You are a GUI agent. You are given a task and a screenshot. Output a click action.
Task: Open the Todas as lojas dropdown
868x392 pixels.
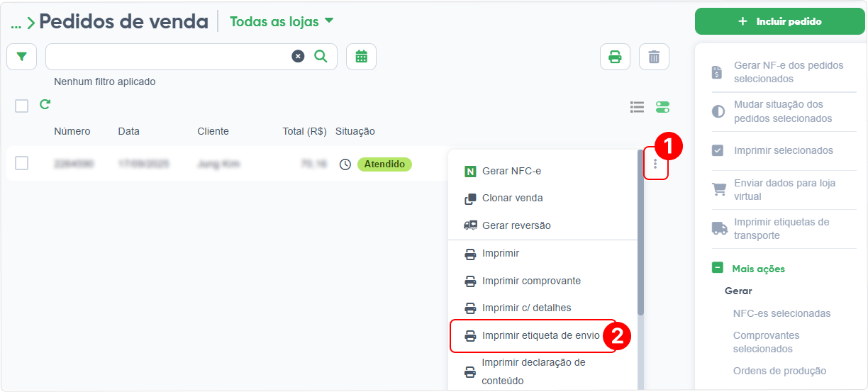click(282, 21)
